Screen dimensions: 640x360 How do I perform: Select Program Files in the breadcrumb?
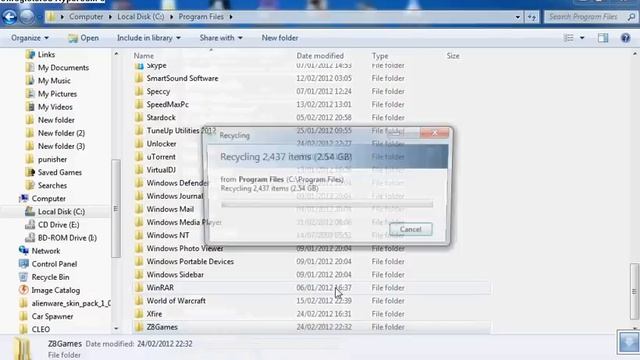(201, 17)
